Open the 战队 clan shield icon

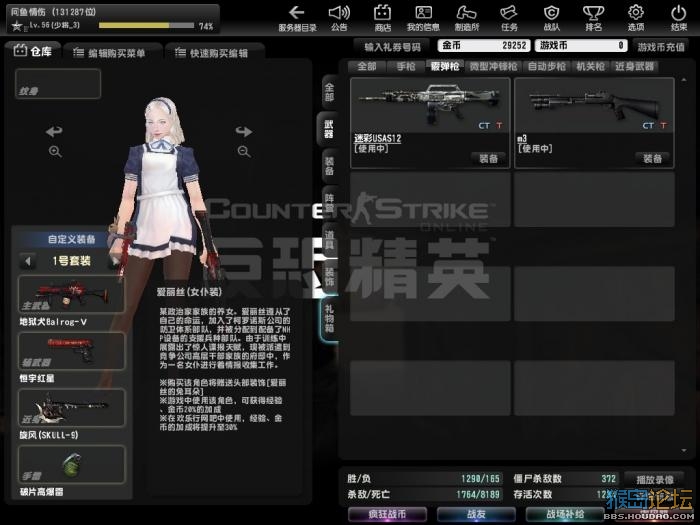point(551,18)
